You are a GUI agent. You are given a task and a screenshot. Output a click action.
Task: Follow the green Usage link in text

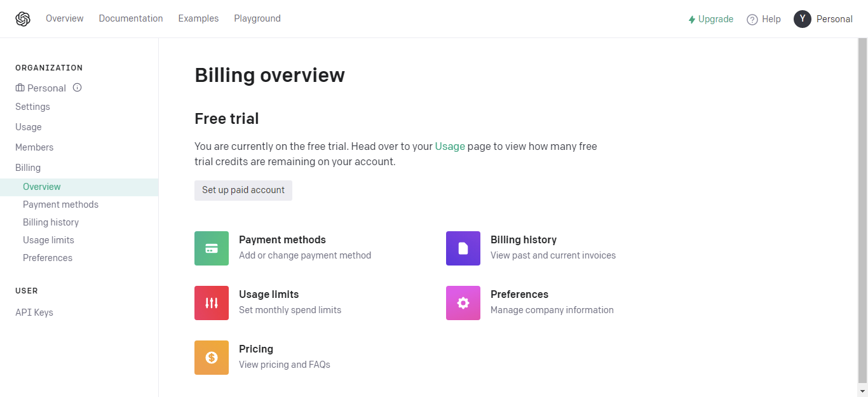pos(450,146)
